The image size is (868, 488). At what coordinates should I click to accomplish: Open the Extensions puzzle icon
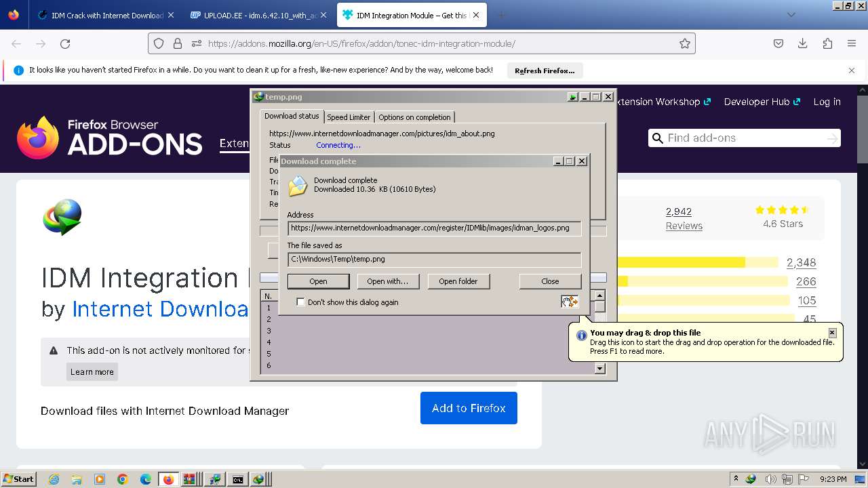pos(827,44)
